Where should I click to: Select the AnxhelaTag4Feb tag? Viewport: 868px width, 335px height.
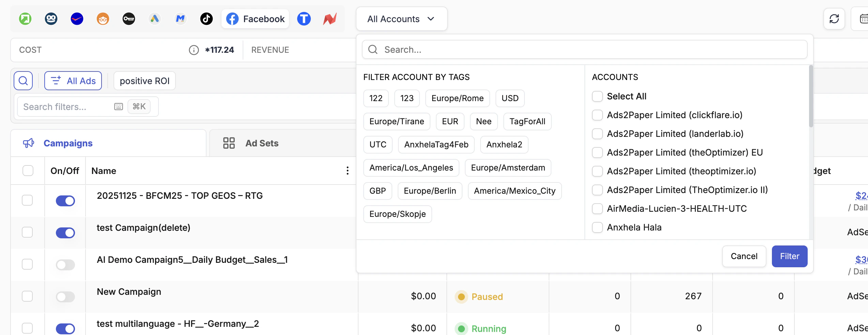point(436,145)
